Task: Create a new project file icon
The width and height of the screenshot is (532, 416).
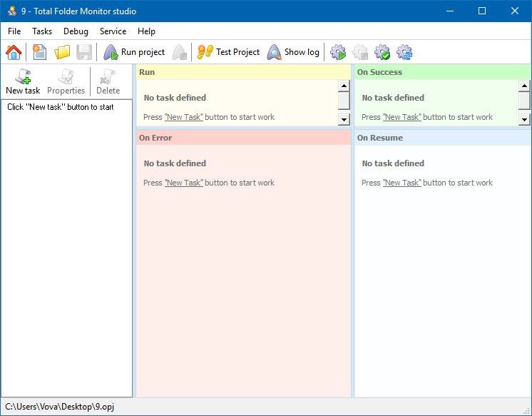Action: 40,52
